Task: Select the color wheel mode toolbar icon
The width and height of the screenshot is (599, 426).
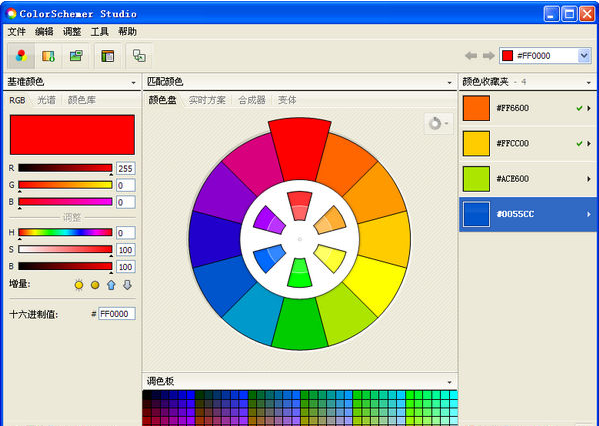Action: 21,56
